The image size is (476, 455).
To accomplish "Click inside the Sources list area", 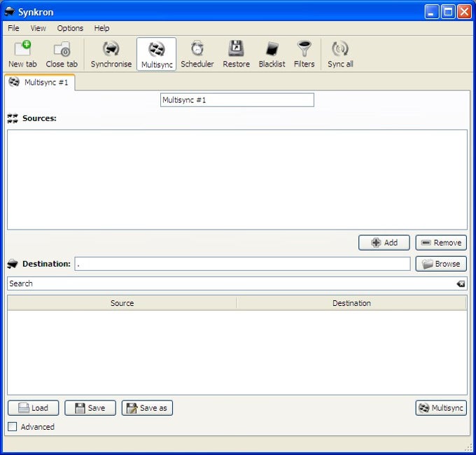I will coord(237,180).
